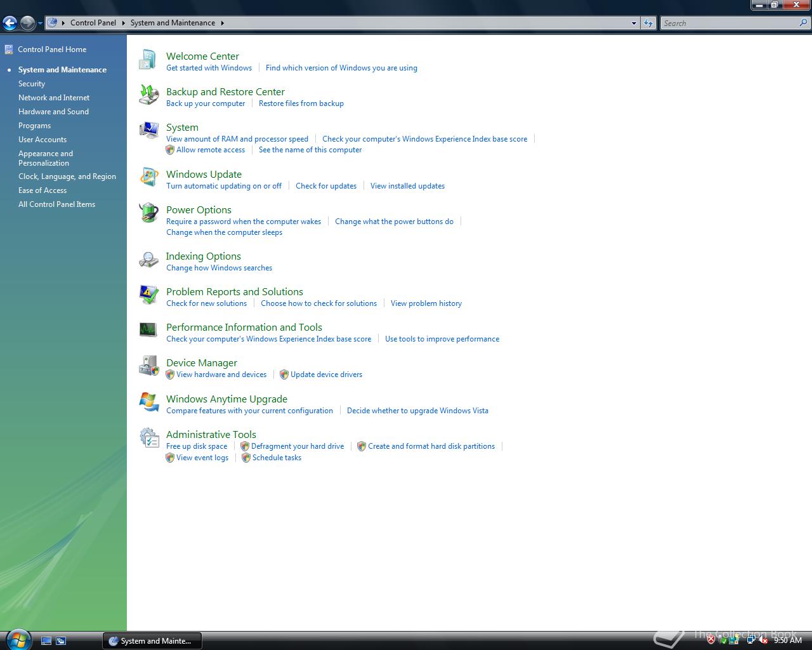Open Programs category in sidebar
812x650 pixels.
34,126
